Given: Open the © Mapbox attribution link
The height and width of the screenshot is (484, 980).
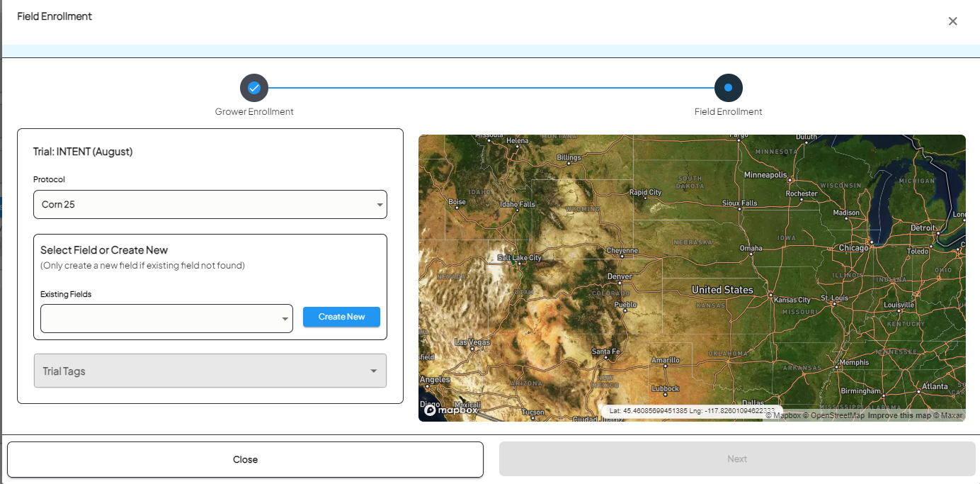Looking at the screenshot, I should point(782,416).
